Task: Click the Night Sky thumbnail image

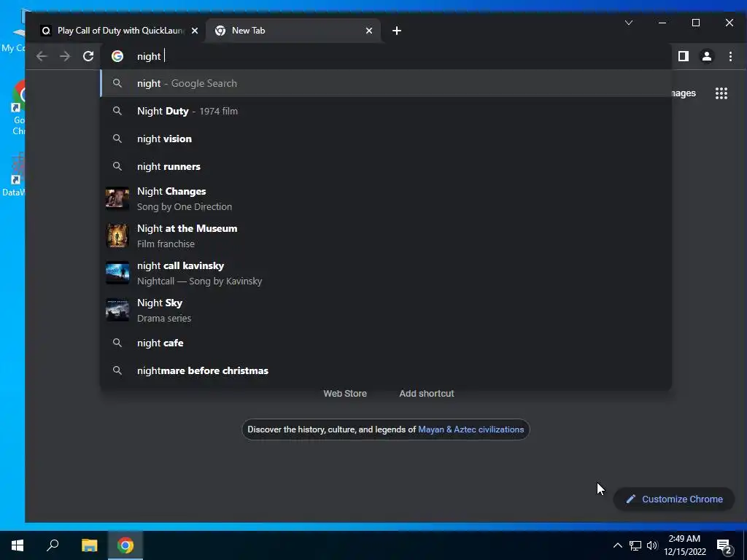Action: click(x=117, y=310)
